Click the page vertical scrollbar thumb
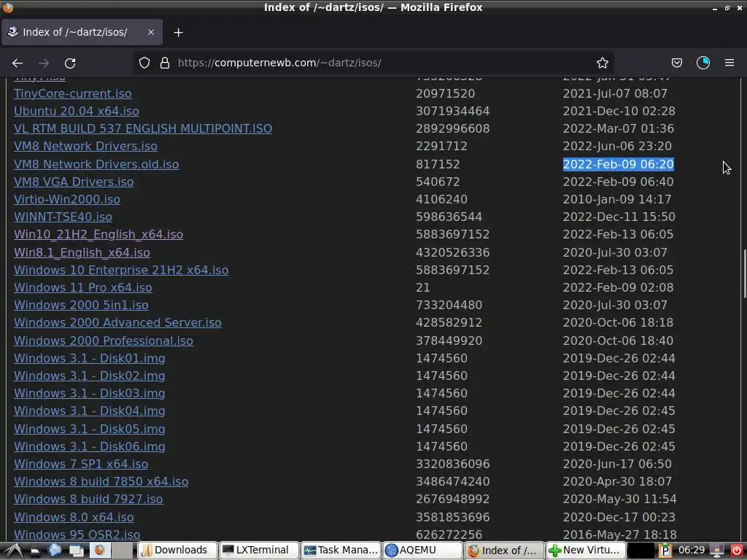The width and height of the screenshot is (747, 560). 743,274
